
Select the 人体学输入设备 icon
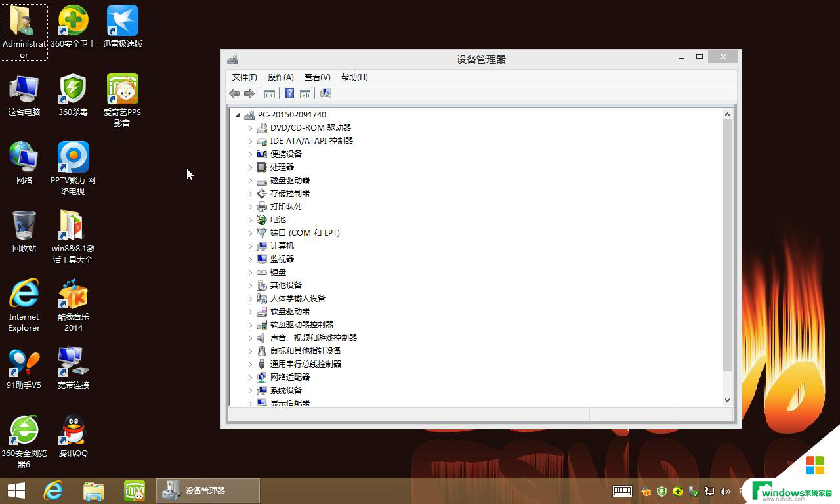click(x=262, y=299)
